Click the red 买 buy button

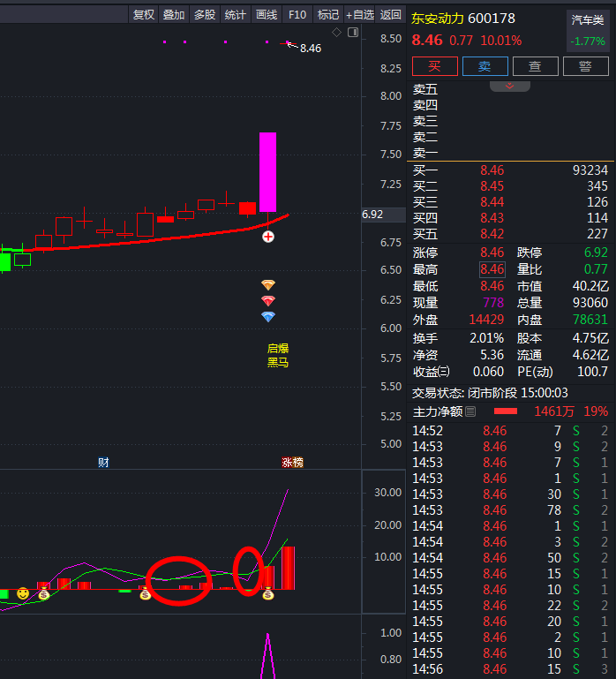coord(434,66)
